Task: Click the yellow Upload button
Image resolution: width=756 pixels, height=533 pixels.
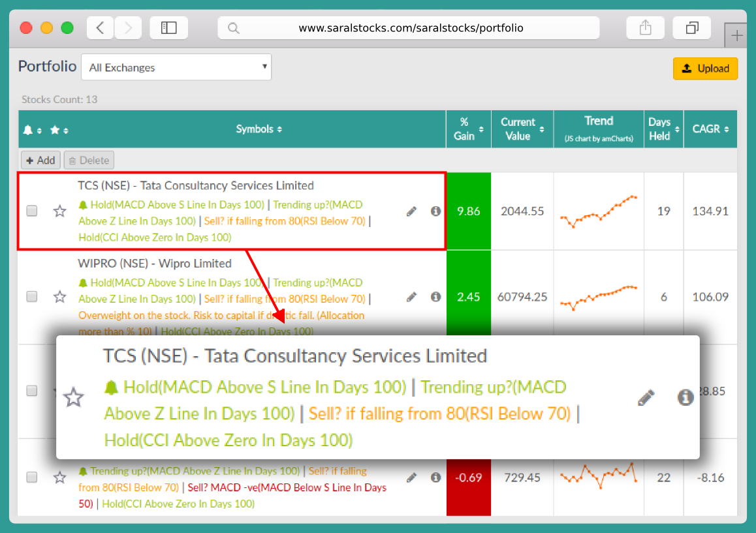Action: point(705,69)
